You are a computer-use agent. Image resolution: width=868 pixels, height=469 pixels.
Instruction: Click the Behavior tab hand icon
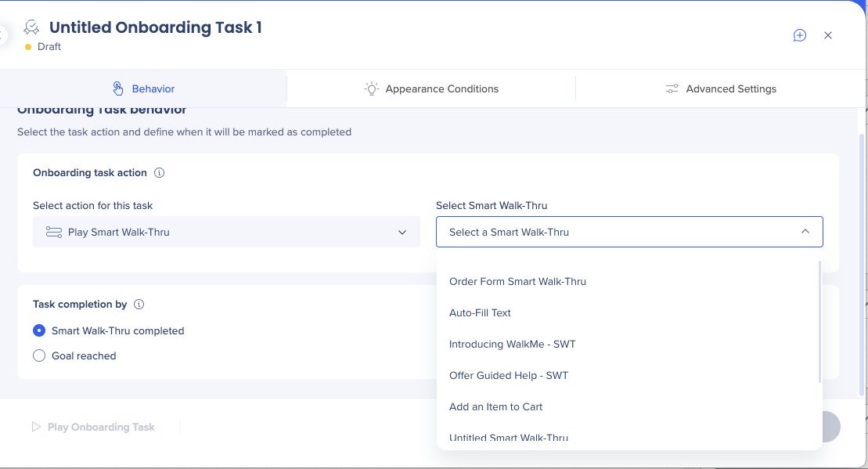click(117, 88)
